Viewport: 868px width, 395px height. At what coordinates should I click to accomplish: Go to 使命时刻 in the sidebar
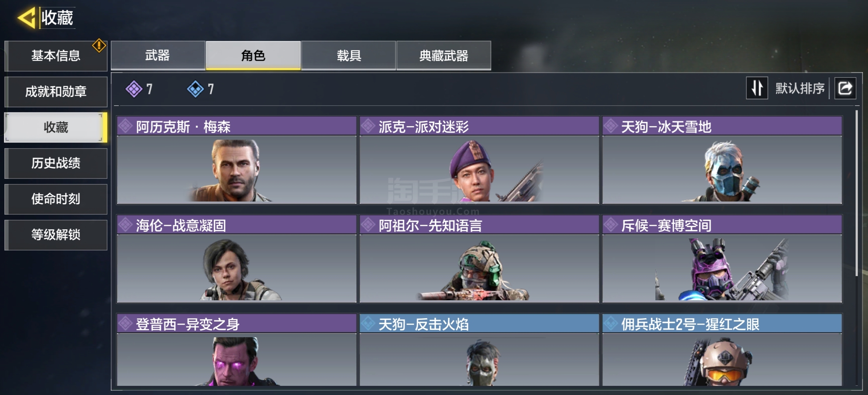click(x=56, y=199)
